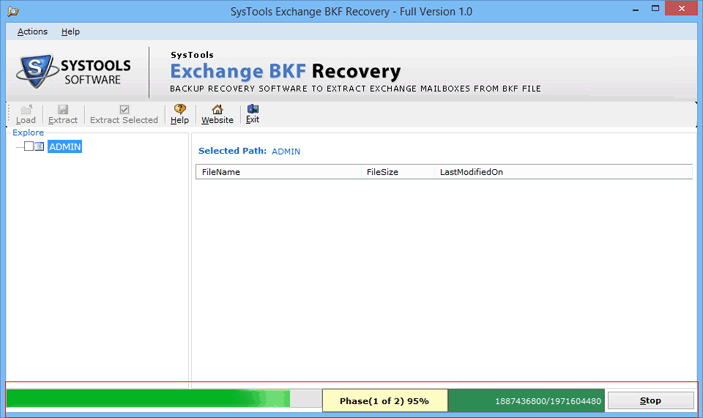This screenshot has width=703, height=418.
Task: Click the app icon in title bar
Action: (13, 11)
